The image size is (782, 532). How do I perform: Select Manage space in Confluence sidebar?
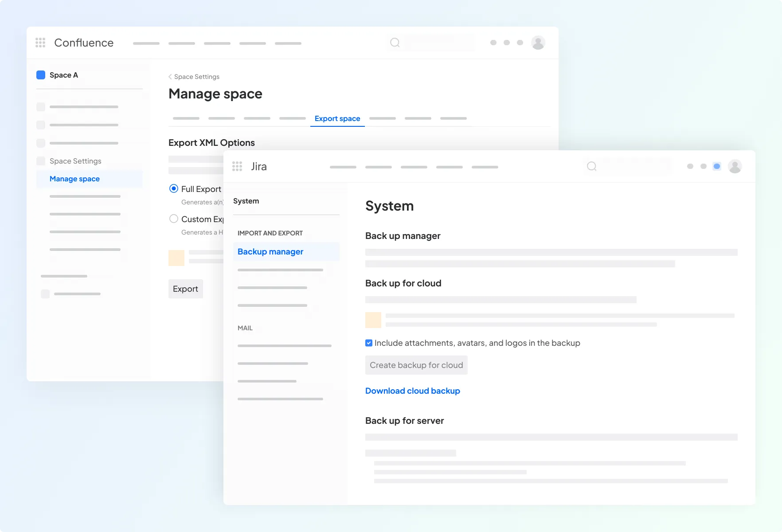tap(74, 179)
